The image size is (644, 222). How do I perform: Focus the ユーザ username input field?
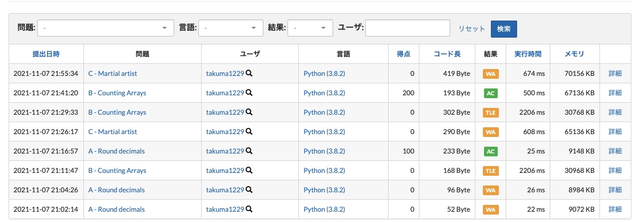pos(407,28)
